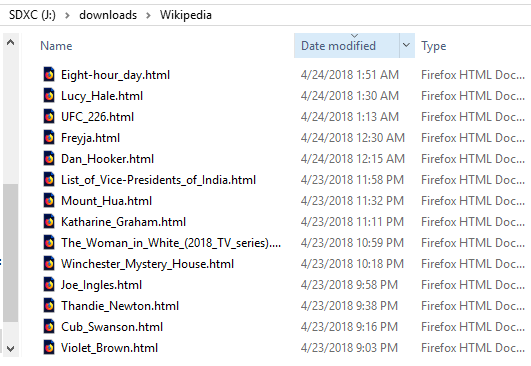Click the date 4/23/2018 11:32 PM
The image size is (531, 366).
click(352, 201)
